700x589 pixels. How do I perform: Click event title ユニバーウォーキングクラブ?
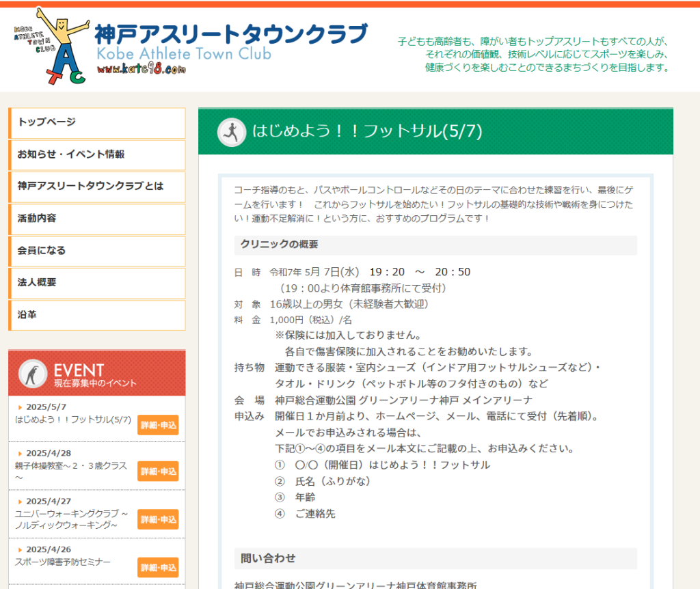coord(71,519)
